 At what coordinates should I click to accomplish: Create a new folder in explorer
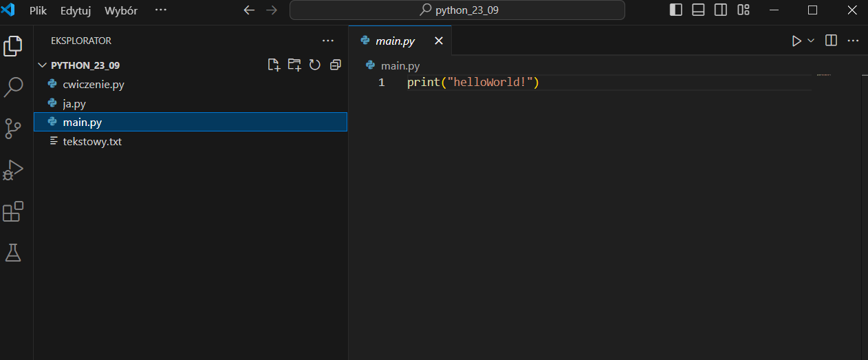click(x=294, y=65)
